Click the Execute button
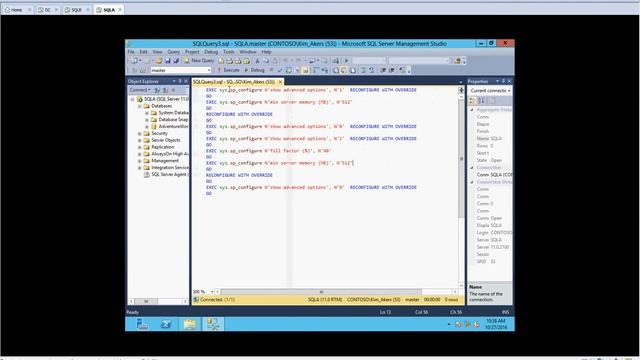Screen dimensions: 640x360 [228, 70]
